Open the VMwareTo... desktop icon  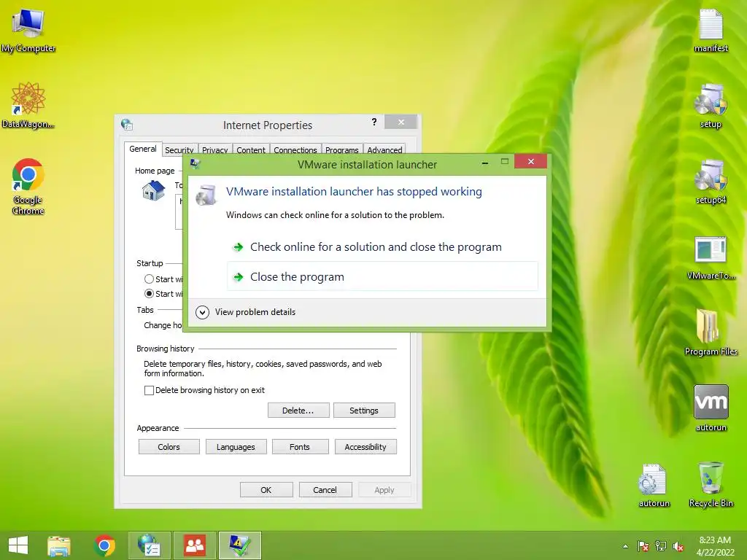pyautogui.click(x=711, y=258)
